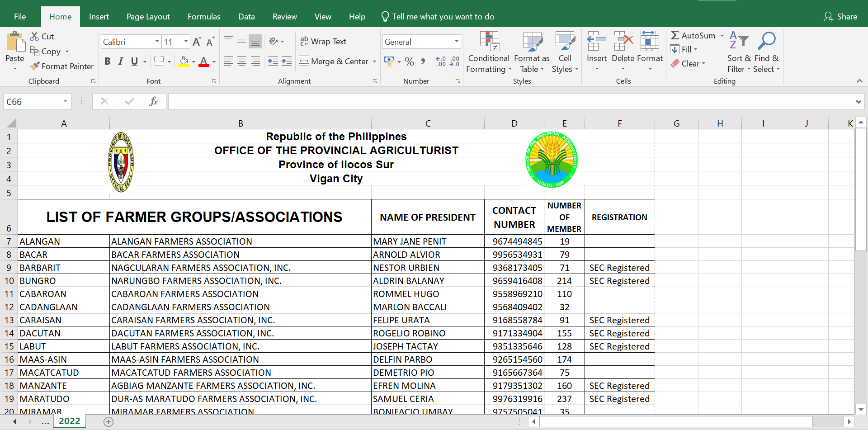868x430 pixels.
Task: Click Increase Decimal icon
Action: [x=441, y=61]
